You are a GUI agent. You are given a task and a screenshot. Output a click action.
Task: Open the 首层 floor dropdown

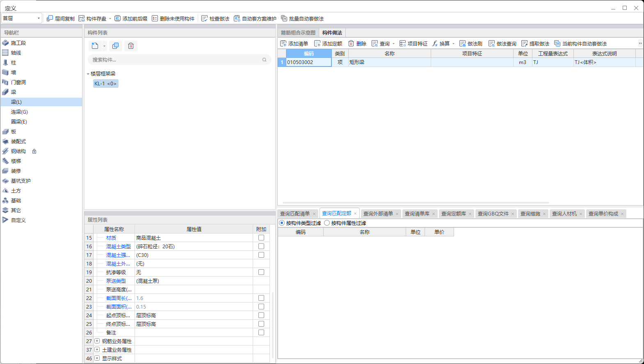coord(39,18)
